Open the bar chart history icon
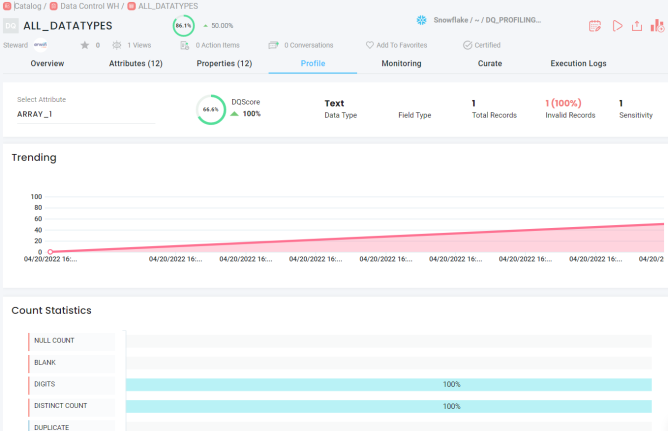Viewport: 668px width, 431px height. pos(658,26)
